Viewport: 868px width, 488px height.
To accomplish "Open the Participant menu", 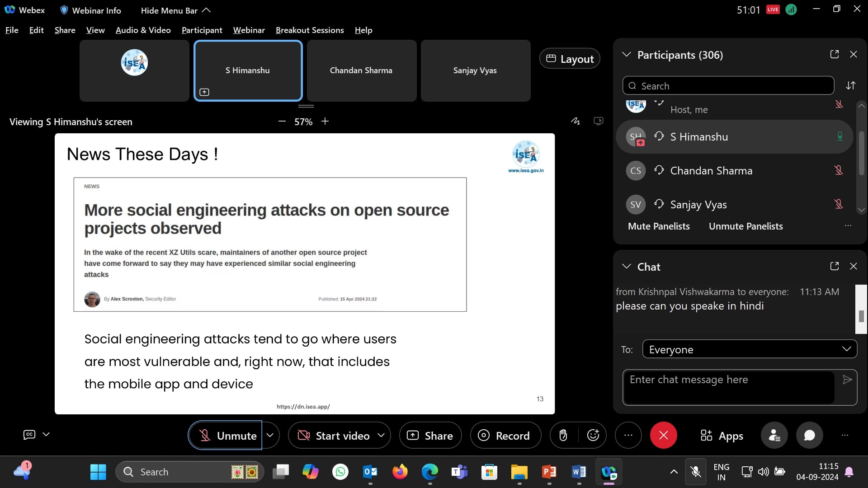I will pos(202,30).
